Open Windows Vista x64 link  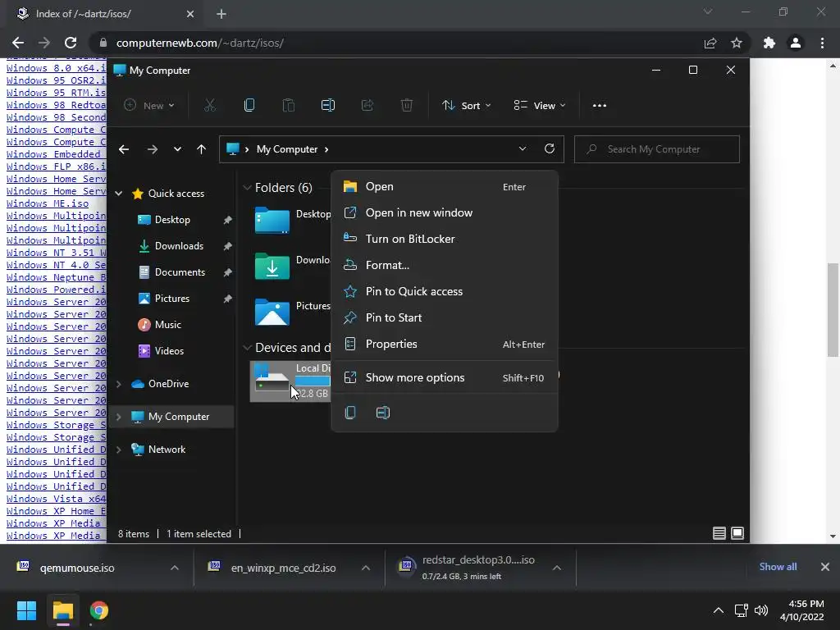click(57, 499)
